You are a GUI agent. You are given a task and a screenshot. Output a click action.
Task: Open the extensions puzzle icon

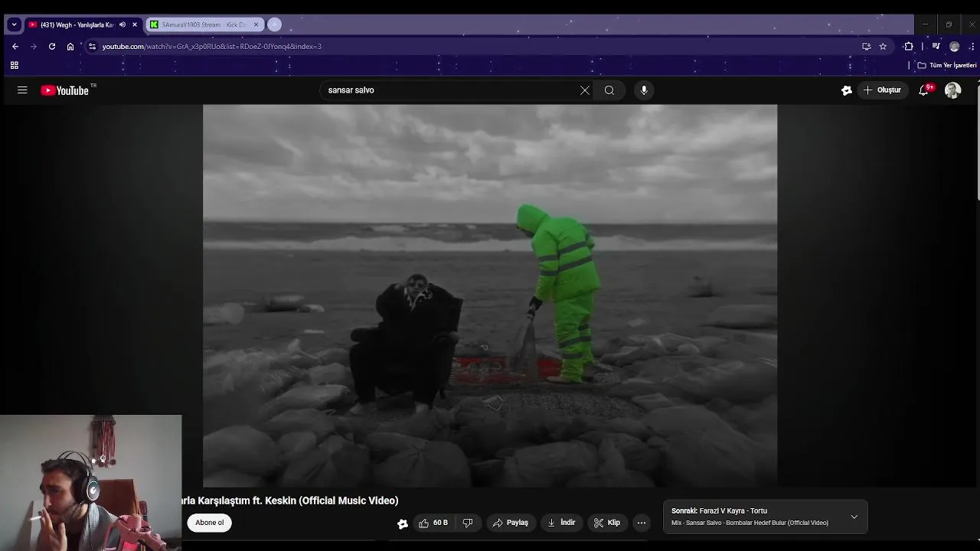pyautogui.click(x=909, y=47)
